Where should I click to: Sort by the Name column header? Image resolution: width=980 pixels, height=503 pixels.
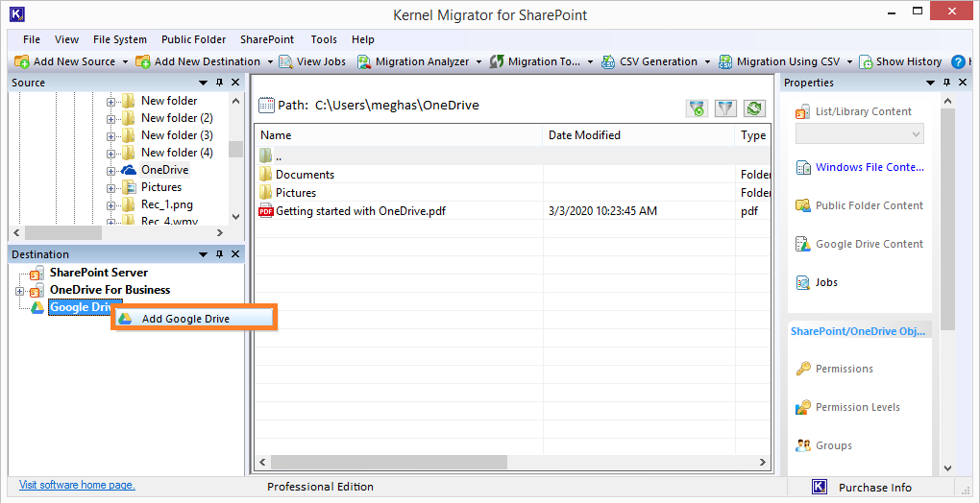pos(399,135)
